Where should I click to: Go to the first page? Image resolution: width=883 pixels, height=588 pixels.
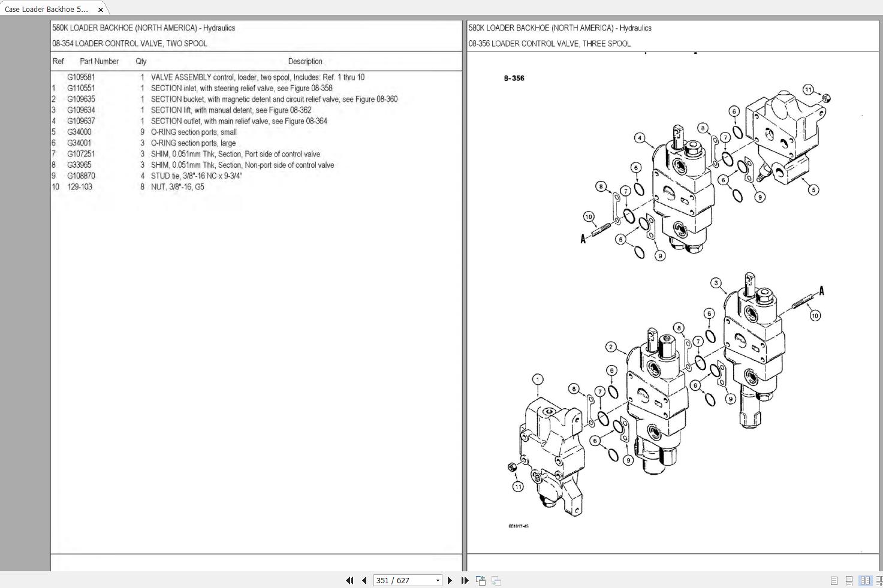pyautogui.click(x=349, y=580)
